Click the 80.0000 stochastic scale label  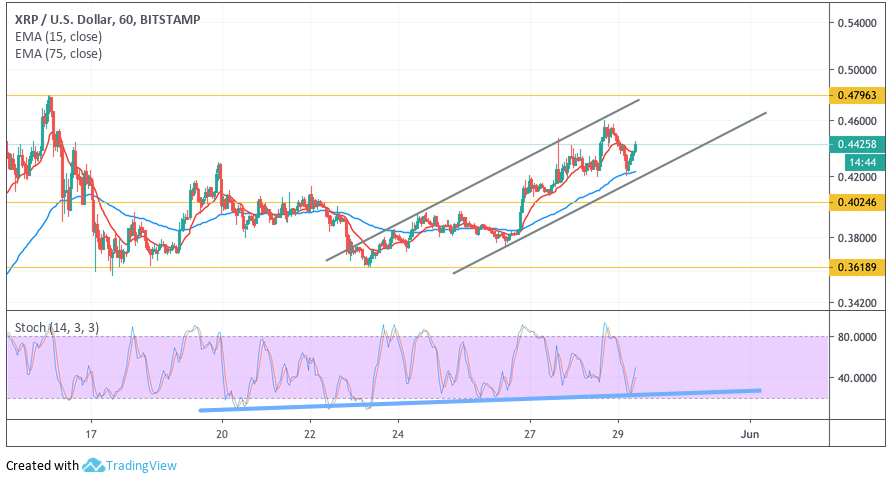(860, 337)
